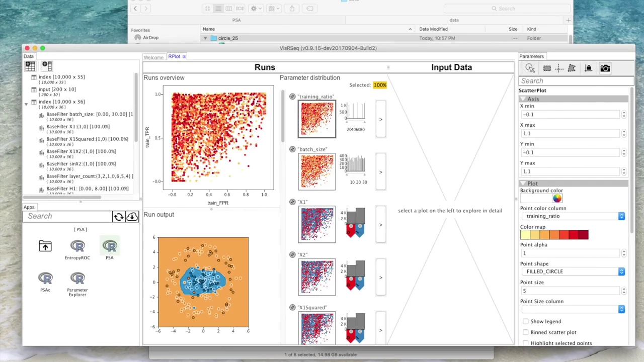644x362 pixels.
Task: Select the pointer selection tool in Parameters toolbar
Action: [530, 68]
